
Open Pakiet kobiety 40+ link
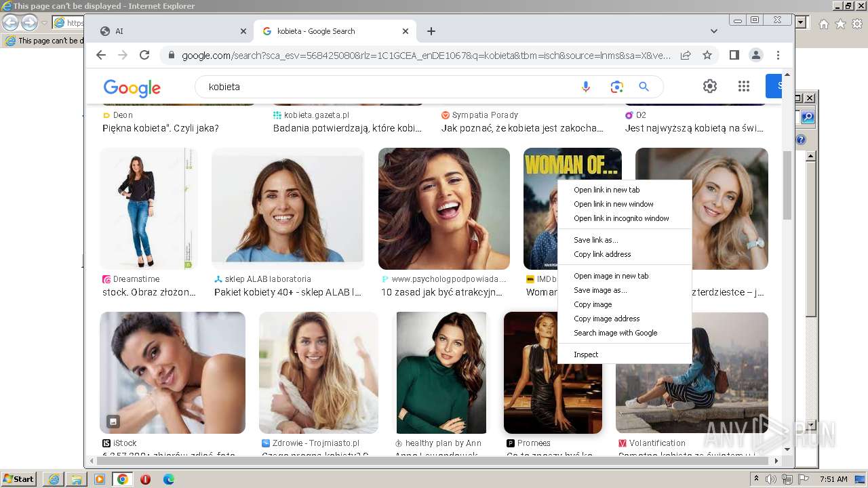click(x=288, y=292)
